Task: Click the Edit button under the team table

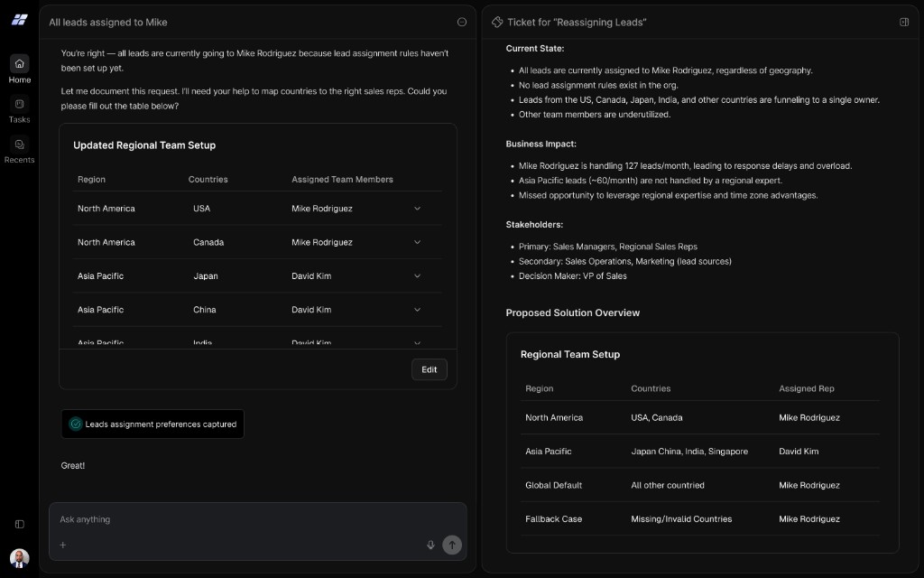Action: [429, 369]
